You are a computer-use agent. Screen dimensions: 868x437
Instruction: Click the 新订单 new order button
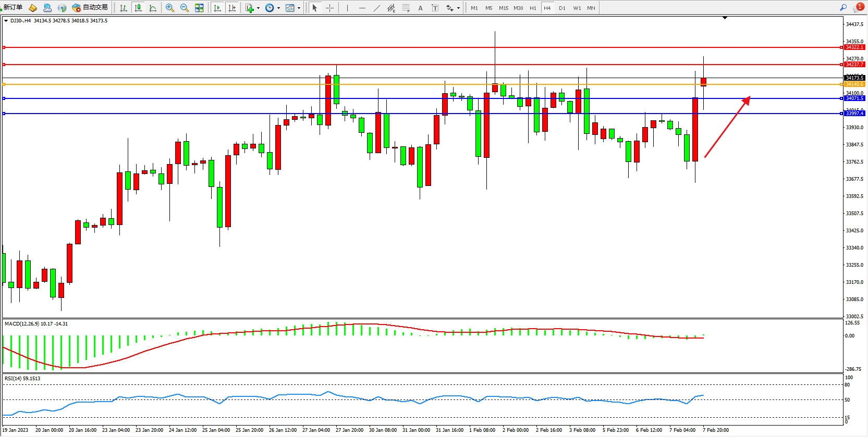click(13, 8)
